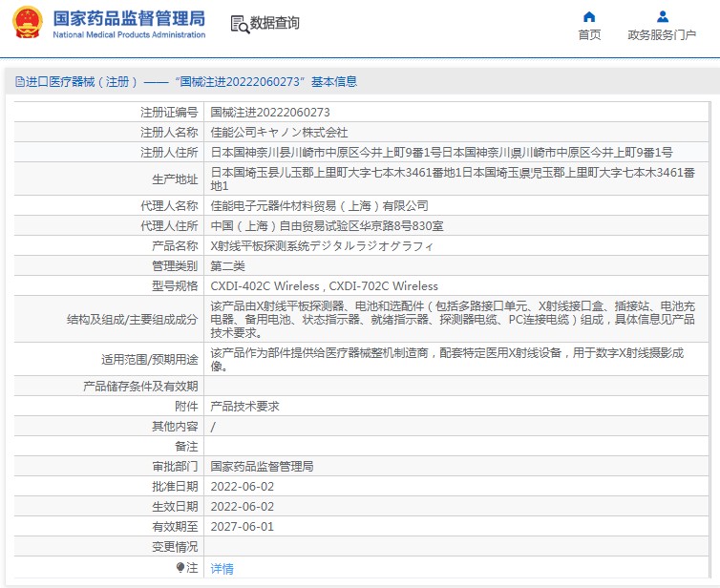Select agent name 佳能电子元器件材料贸易（上海）有限公司
Screen dimensions: 720x588
[319, 205]
